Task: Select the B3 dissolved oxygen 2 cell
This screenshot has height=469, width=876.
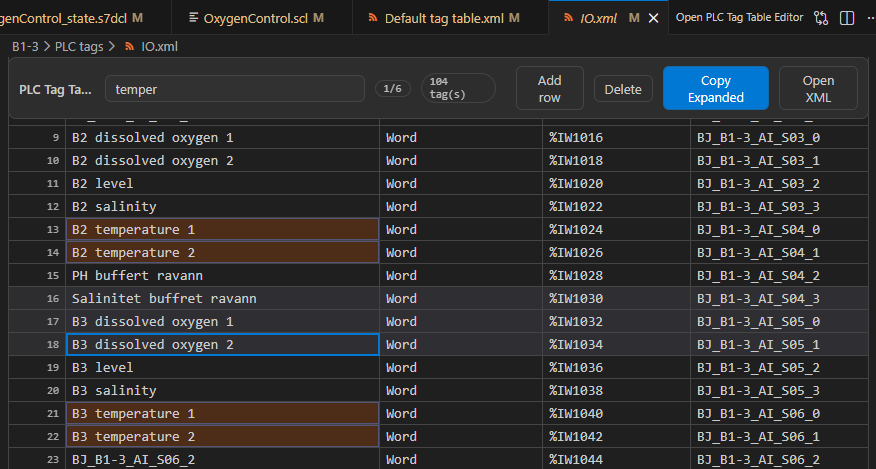Action: pyautogui.click(x=222, y=344)
